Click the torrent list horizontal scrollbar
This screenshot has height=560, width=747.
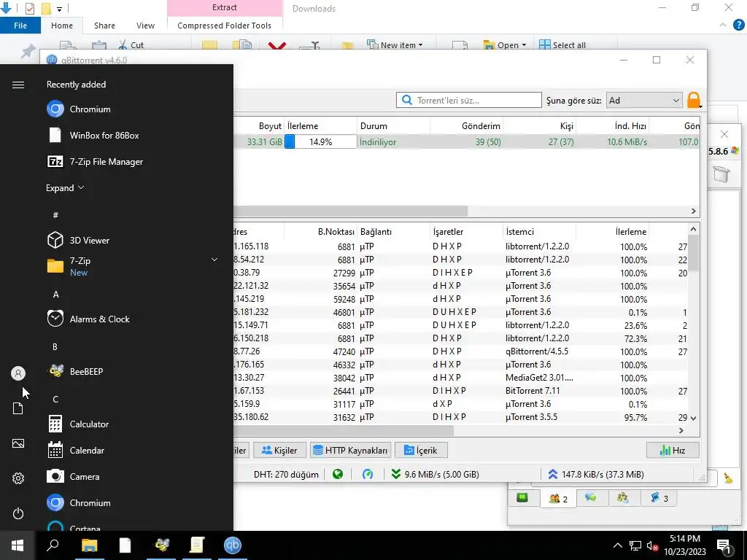[x=350, y=211]
